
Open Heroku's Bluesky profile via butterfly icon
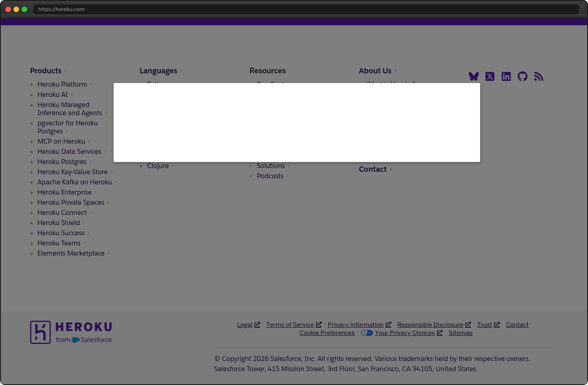(474, 76)
